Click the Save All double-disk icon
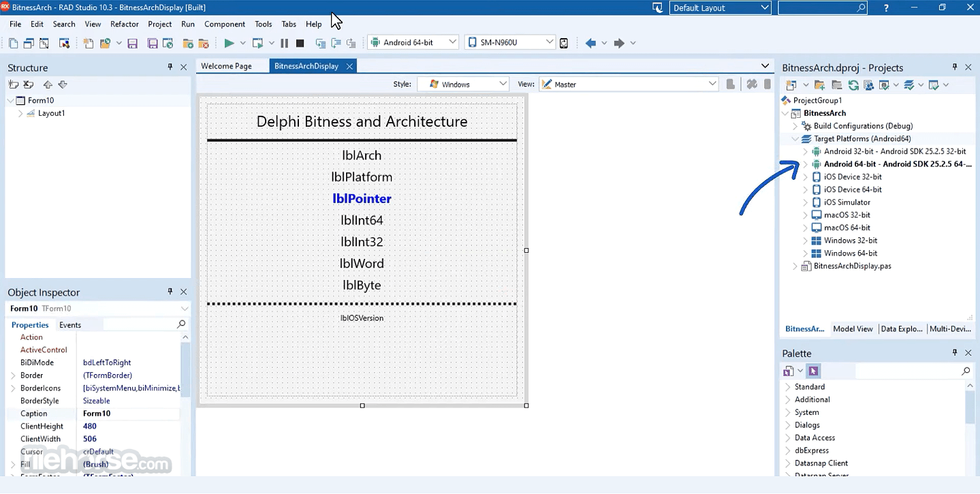The width and height of the screenshot is (980, 494). click(153, 43)
